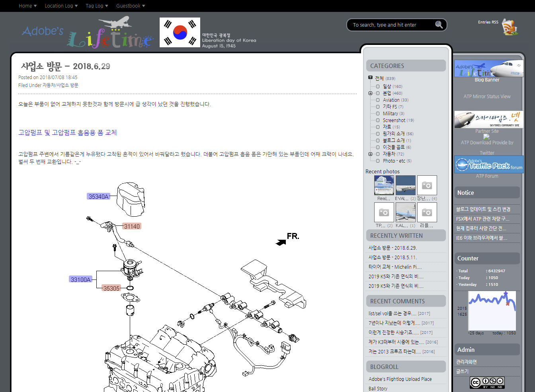535x392 pixels.
Task: Open notice 블로그 업데이트 및 스킨 변경
Action: pos(483,209)
